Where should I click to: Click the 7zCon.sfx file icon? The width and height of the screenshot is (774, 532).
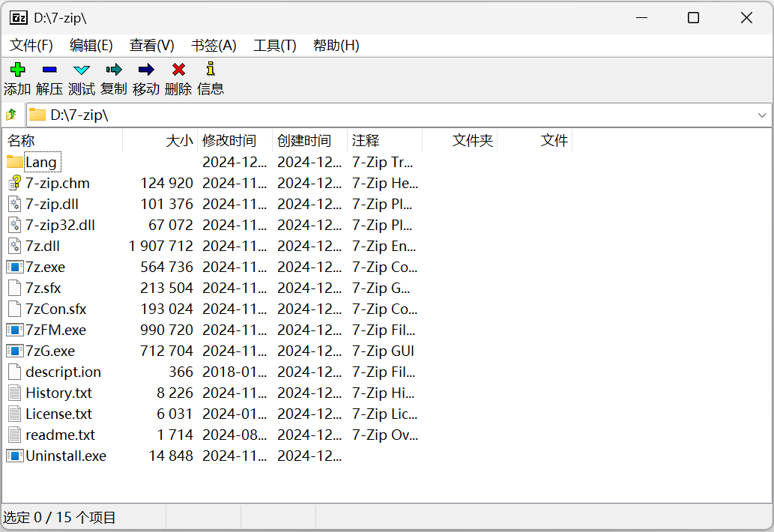click(x=15, y=309)
